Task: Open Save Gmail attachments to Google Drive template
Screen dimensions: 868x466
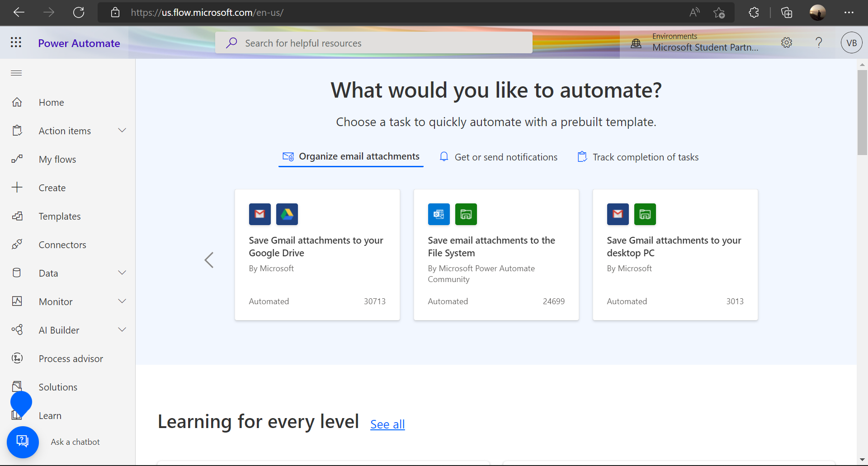Action: point(317,255)
